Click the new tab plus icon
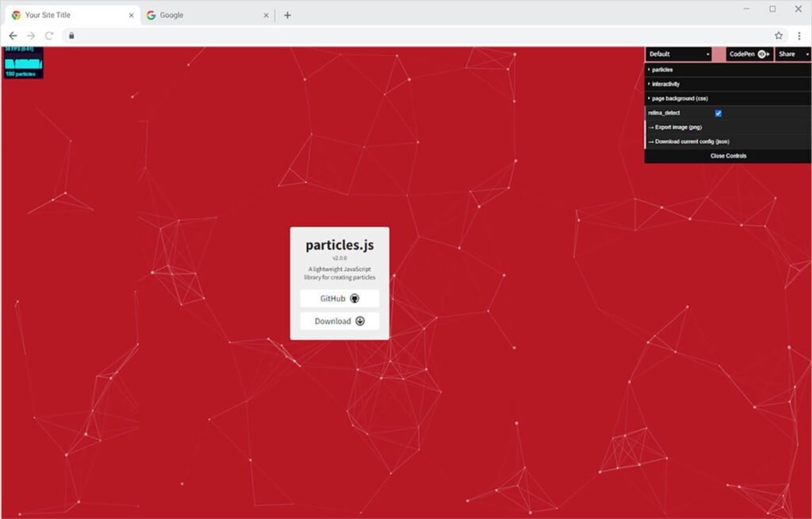812x519 pixels. 287,14
